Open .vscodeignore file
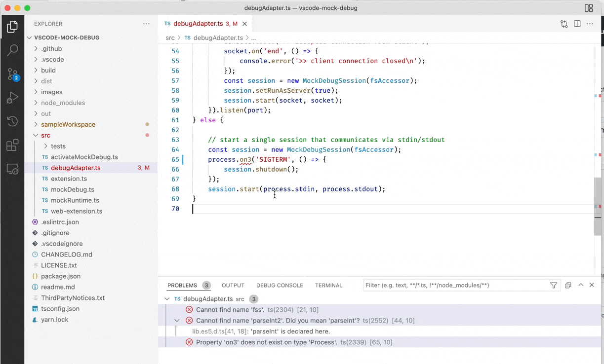604x364 pixels. click(x=62, y=244)
